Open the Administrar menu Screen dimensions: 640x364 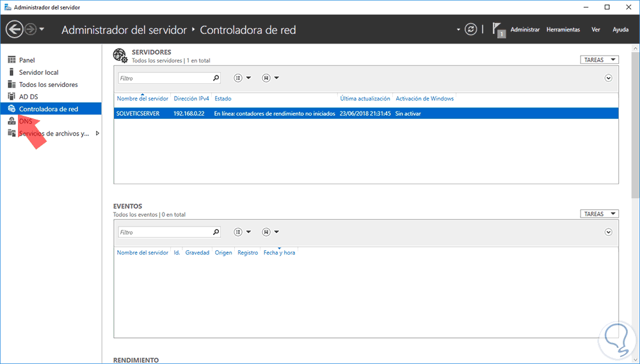pos(525,29)
